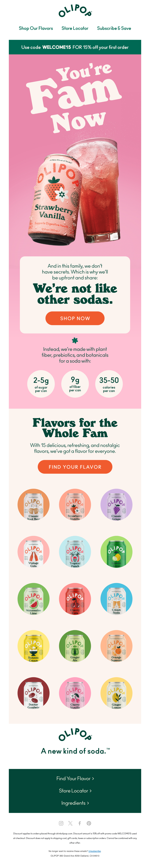Open the Pinterest social icon

tap(89, 823)
